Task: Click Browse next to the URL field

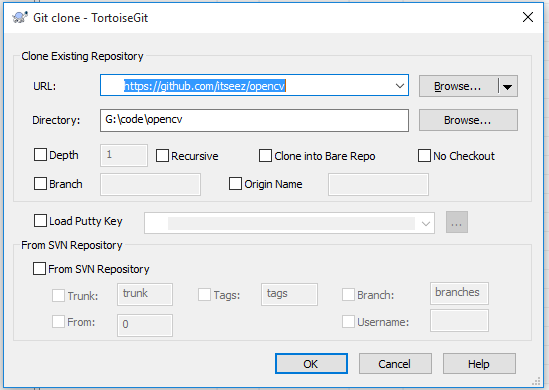Action: click(458, 86)
